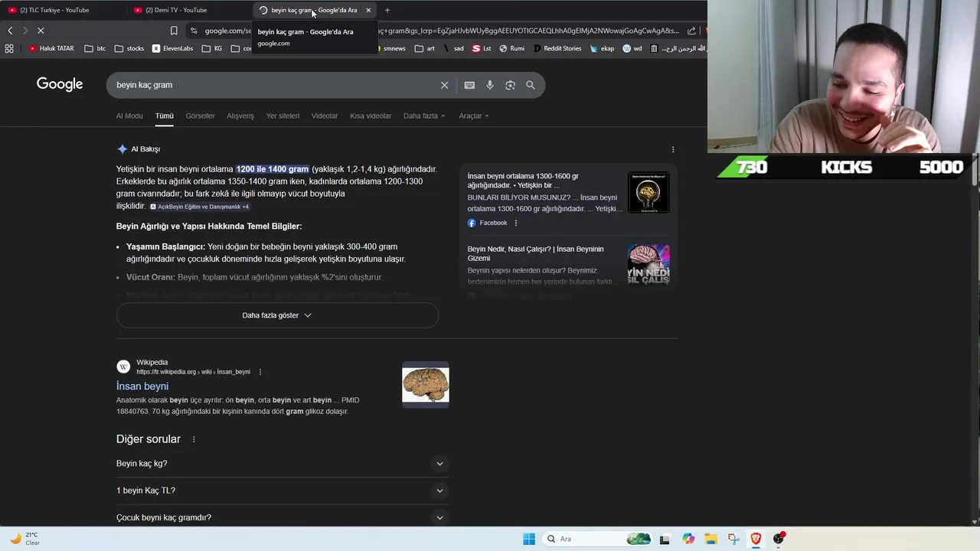Open the on-screen keyboard input tool
Viewport: 980px width, 551px height.
(469, 85)
